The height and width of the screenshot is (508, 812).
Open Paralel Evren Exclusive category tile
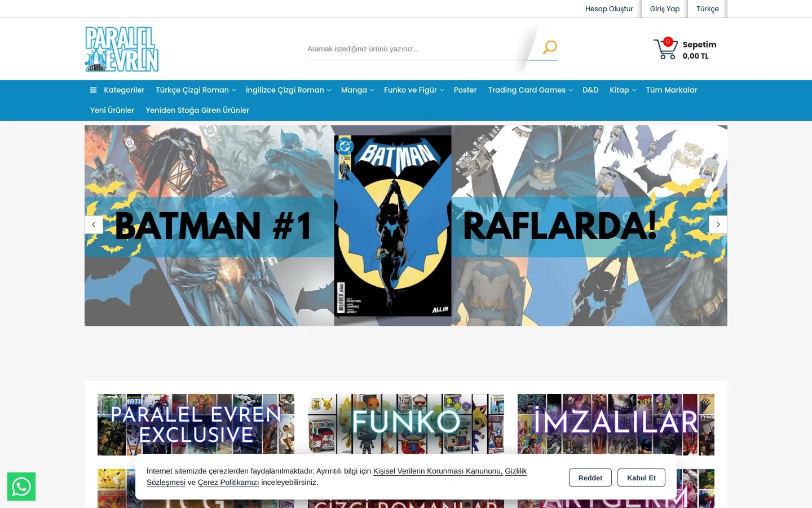pos(196,424)
